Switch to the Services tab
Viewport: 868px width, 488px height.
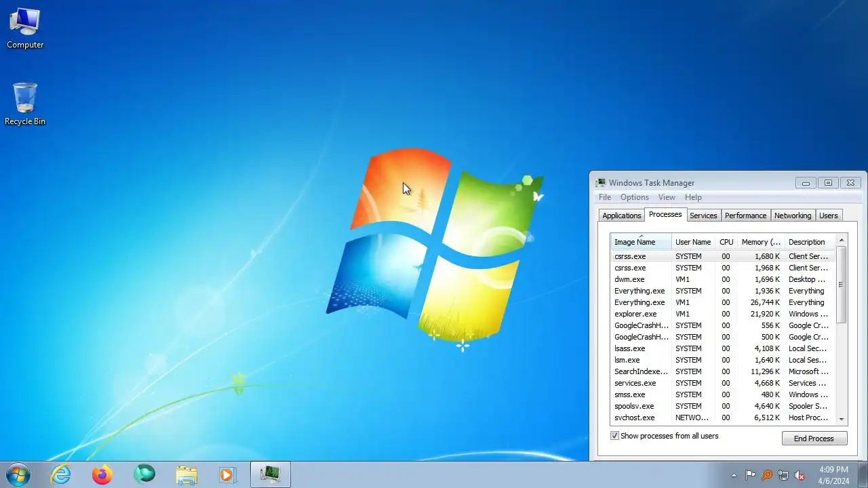tap(703, 216)
